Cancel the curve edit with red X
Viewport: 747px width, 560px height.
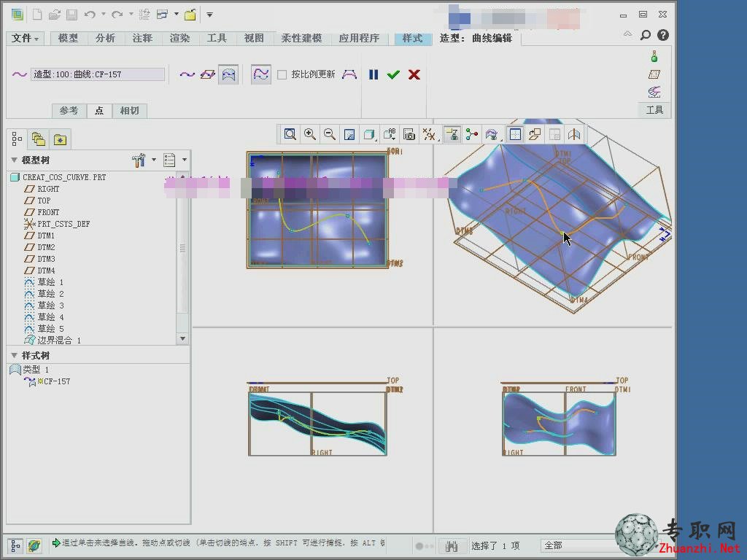point(414,74)
